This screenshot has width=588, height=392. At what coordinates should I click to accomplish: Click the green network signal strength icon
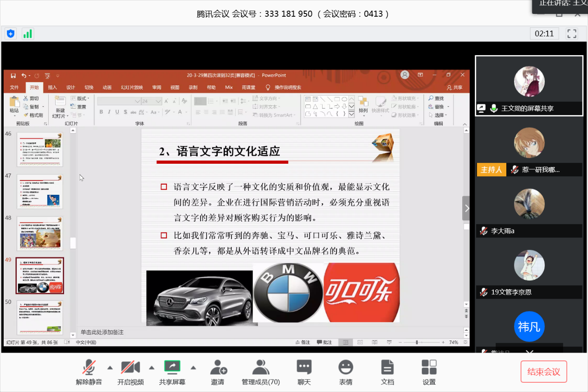pyautogui.click(x=27, y=33)
